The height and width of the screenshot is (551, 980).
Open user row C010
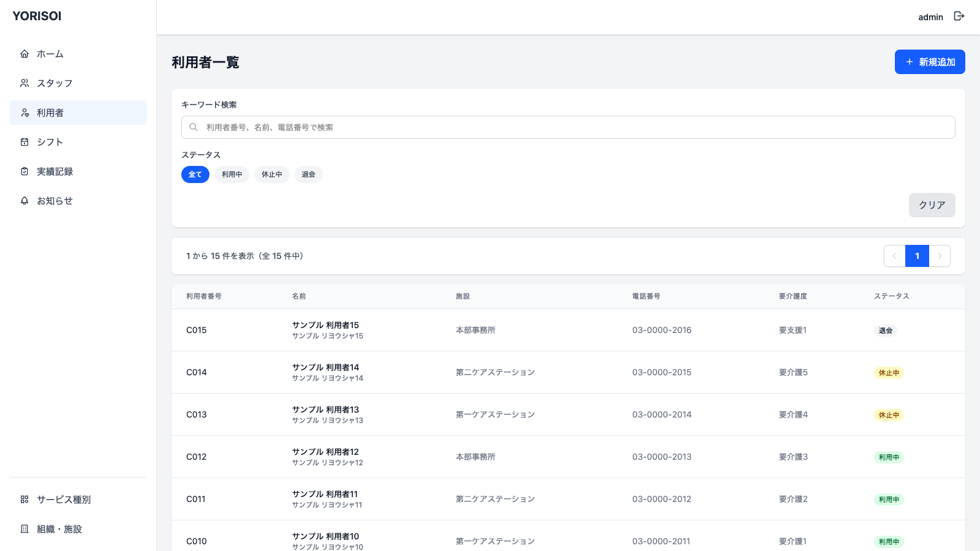(568, 536)
